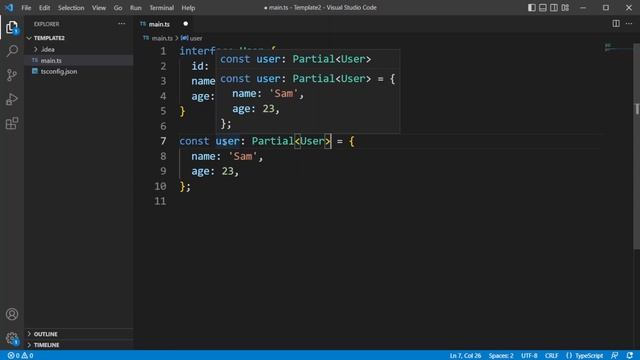
Task: Open notifications bell in status bar
Action: [630, 356]
